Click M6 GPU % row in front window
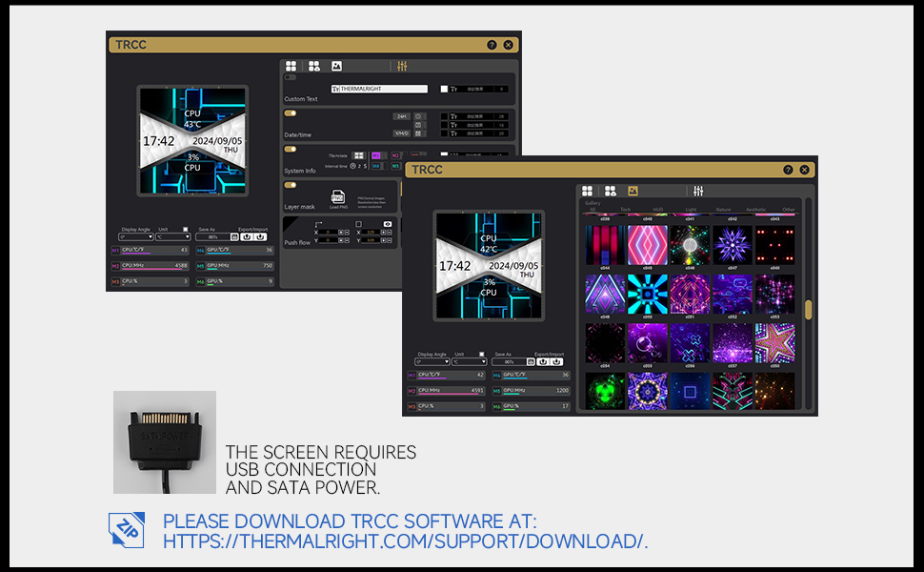 pyautogui.click(x=531, y=407)
